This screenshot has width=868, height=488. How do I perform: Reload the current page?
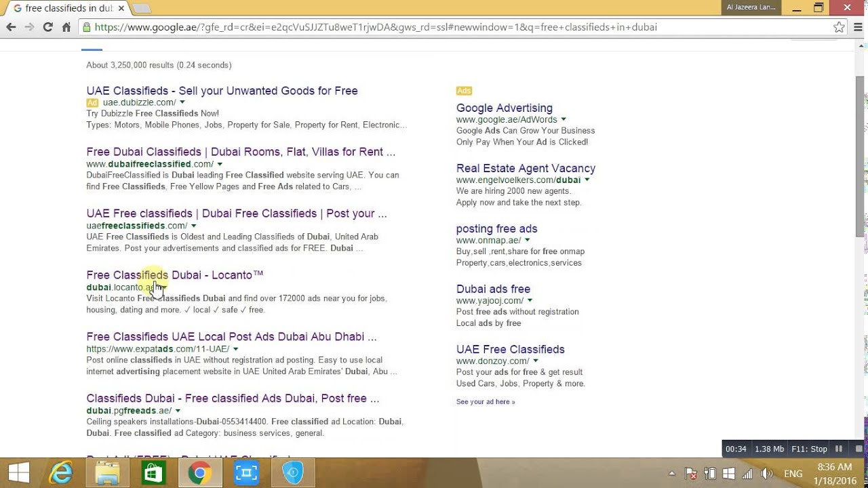click(47, 27)
